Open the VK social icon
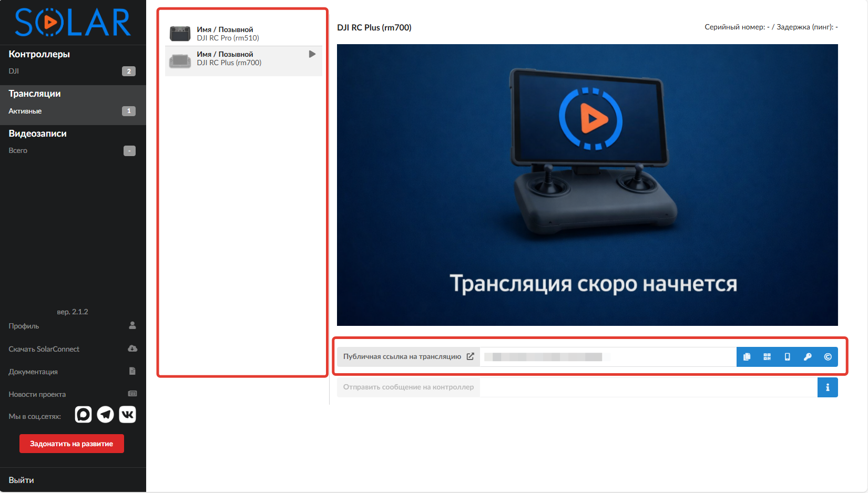The image size is (868, 493). (x=128, y=415)
